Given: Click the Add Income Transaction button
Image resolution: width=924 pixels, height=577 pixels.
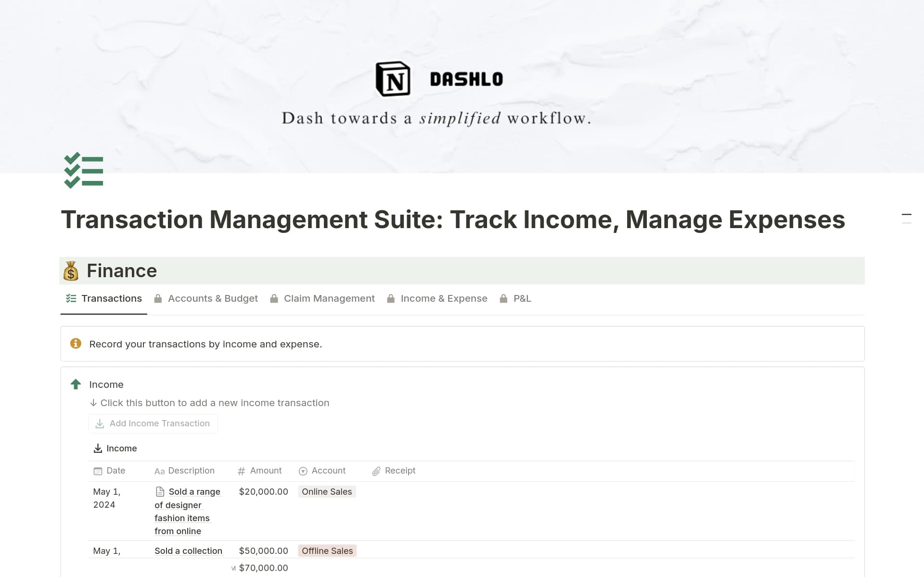Looking at the screenshot, I should click(153, 423).
